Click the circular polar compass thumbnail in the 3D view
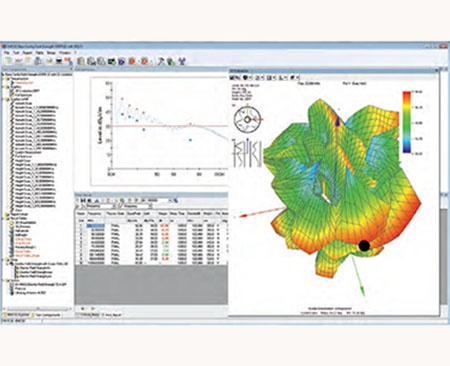The width and height of the screenshot is (450, 366). [x=247, y=119]
